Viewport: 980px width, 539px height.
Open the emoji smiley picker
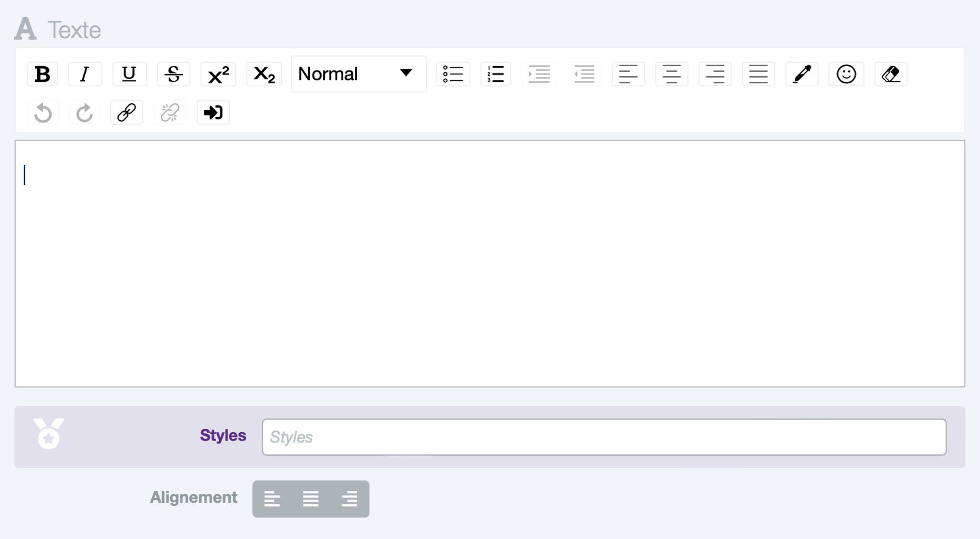click(x=846, y=74)
